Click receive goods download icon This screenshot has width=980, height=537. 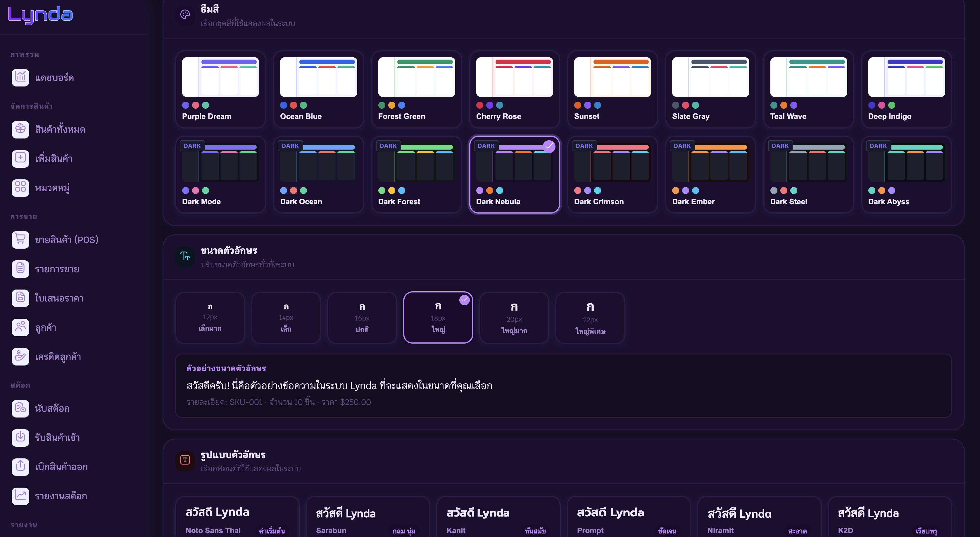click(x=20, y=437)
